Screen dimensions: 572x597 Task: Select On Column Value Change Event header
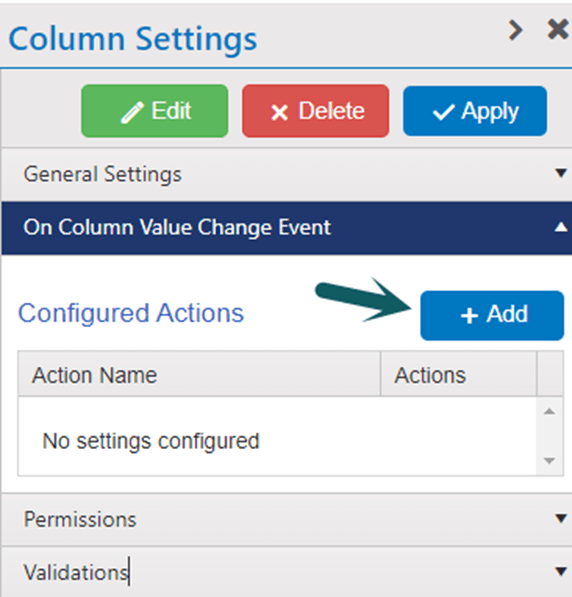pyautogui.click(x=287, y=228)
